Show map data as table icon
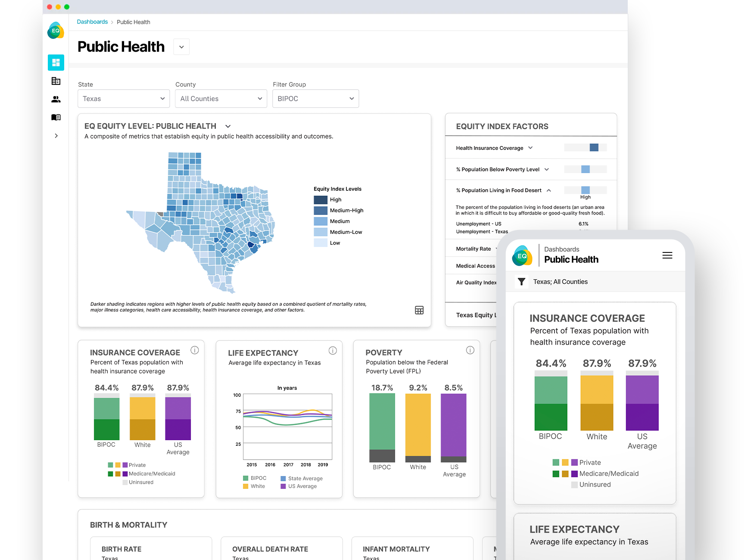The height and width of the screenshot is (560, 754). tap(419, 310)
